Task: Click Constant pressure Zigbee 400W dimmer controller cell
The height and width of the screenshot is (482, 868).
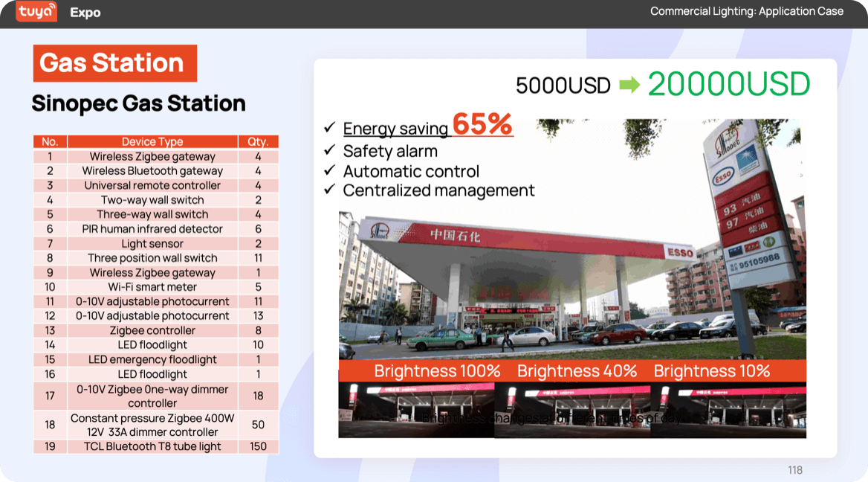Action: click(x=152, y=425)
